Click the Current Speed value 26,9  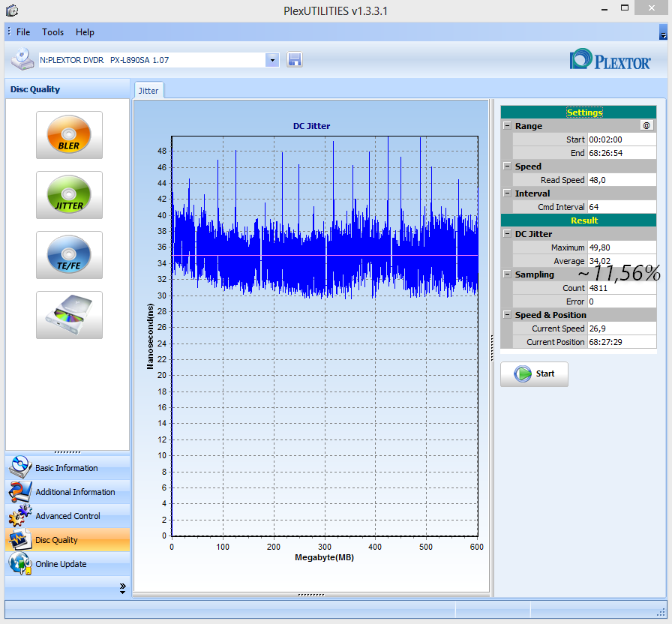pyautogui.click(x=622, y=328)
